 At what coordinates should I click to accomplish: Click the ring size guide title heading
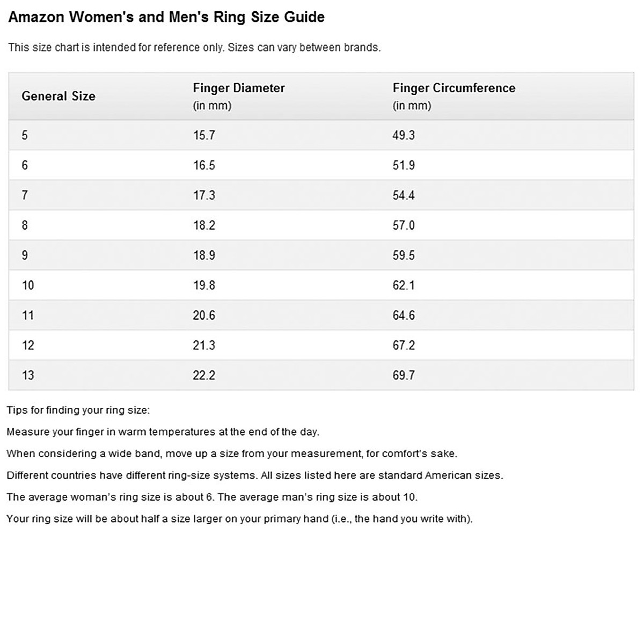click(x=166, y=17)
